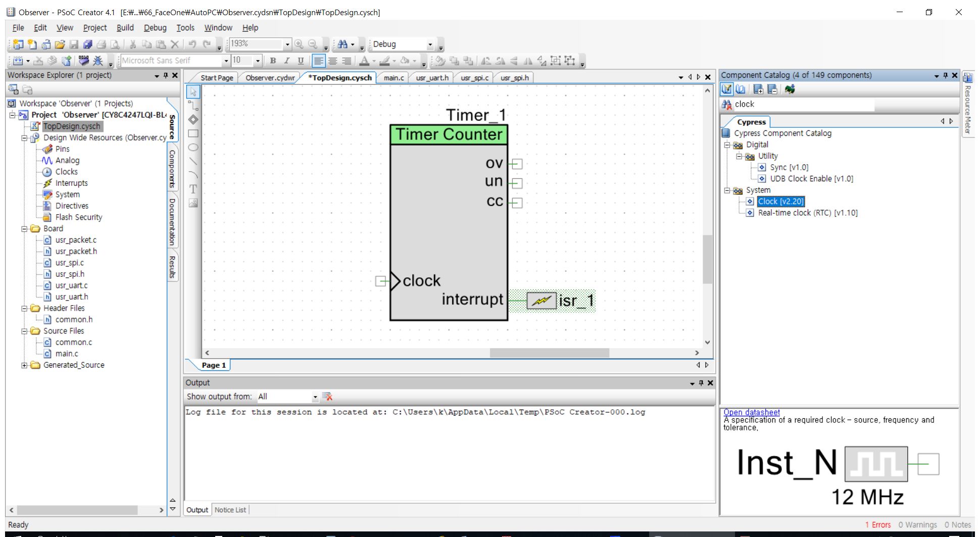The height and width of the screenshot is (537, 980).
Task: Open the Open datasheet link
Action: 751,412
